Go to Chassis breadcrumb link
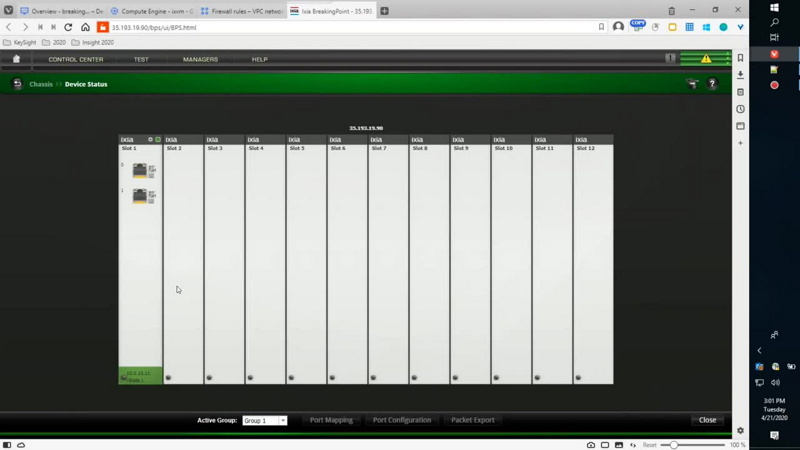Screen dimensions: 800x450 [x=41, y=84]
